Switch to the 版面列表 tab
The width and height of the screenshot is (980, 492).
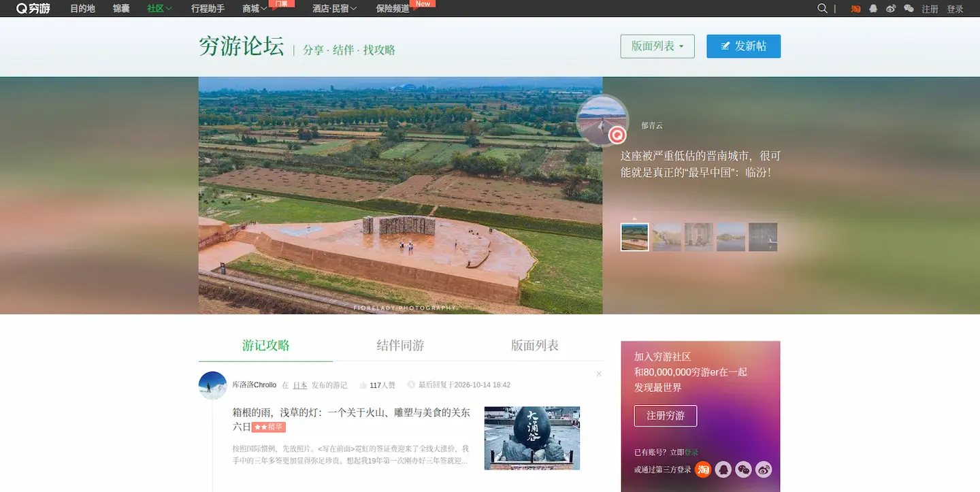click(535, 346)
